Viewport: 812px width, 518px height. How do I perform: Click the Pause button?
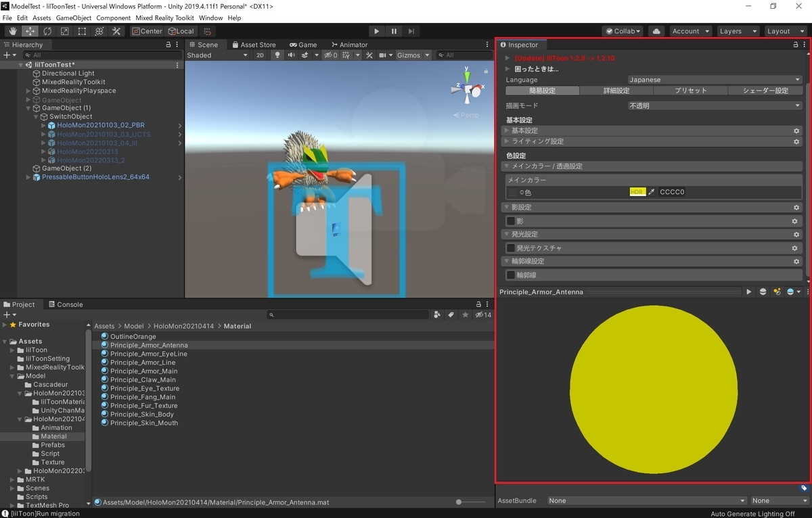pos(394,31)
